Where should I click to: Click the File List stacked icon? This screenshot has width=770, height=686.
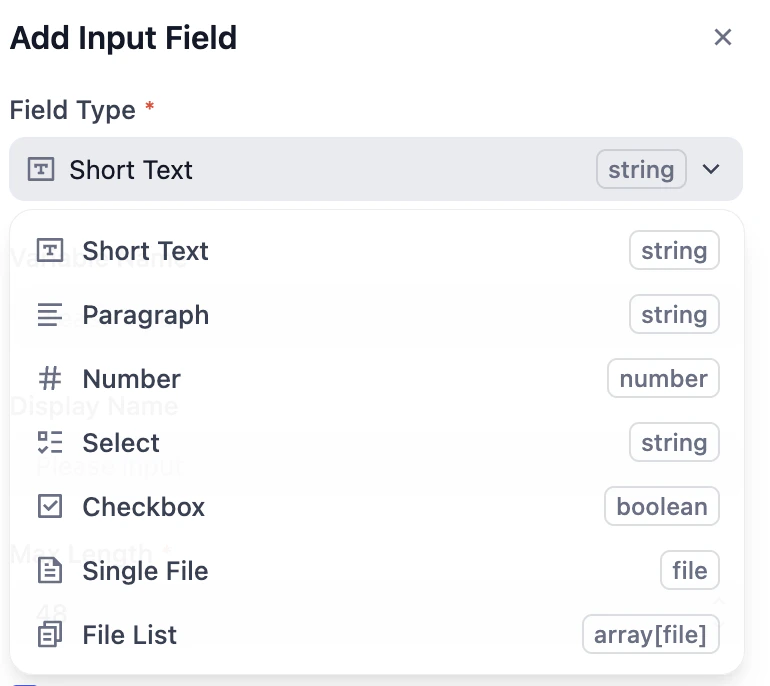point(49,635)
